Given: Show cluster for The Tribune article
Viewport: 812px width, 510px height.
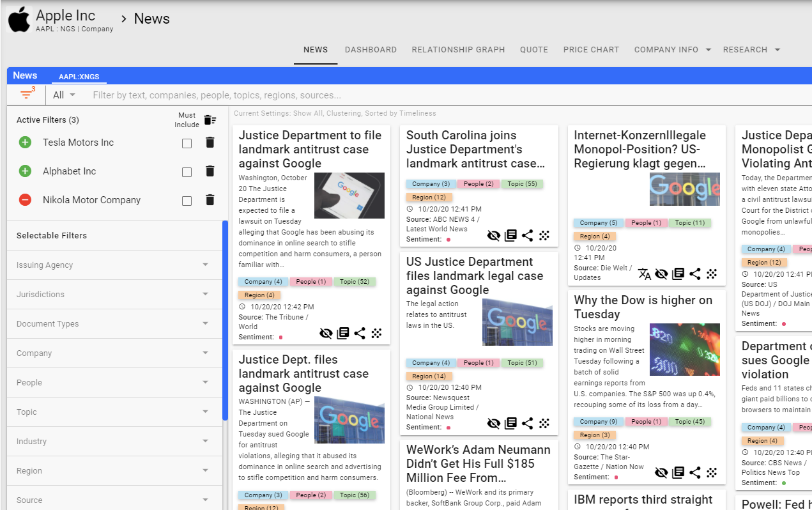Looking at the screenshot, I should 377,333.
